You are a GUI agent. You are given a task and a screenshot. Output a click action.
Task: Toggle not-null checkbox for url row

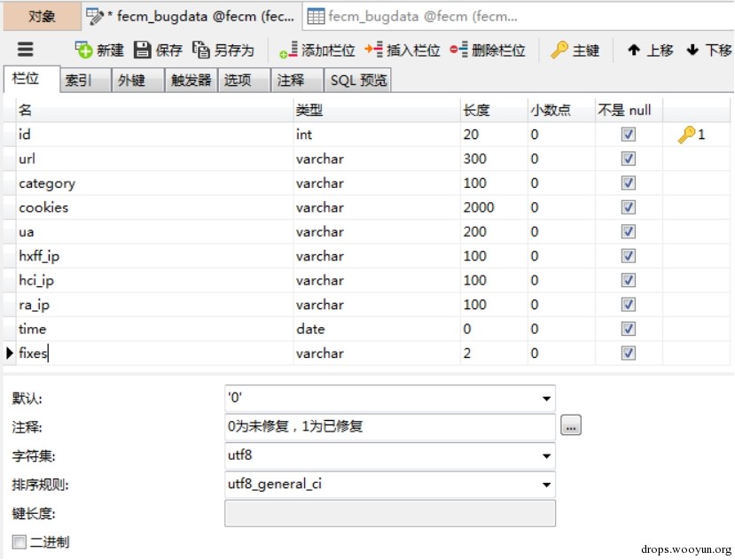pyautogui.click(x=628, y=159)
